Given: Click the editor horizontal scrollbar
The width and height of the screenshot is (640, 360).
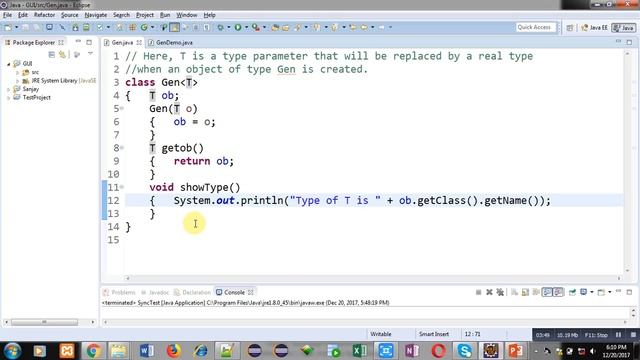Looking at the screenshot, I should pyautogui.click(x=373, y=278).
